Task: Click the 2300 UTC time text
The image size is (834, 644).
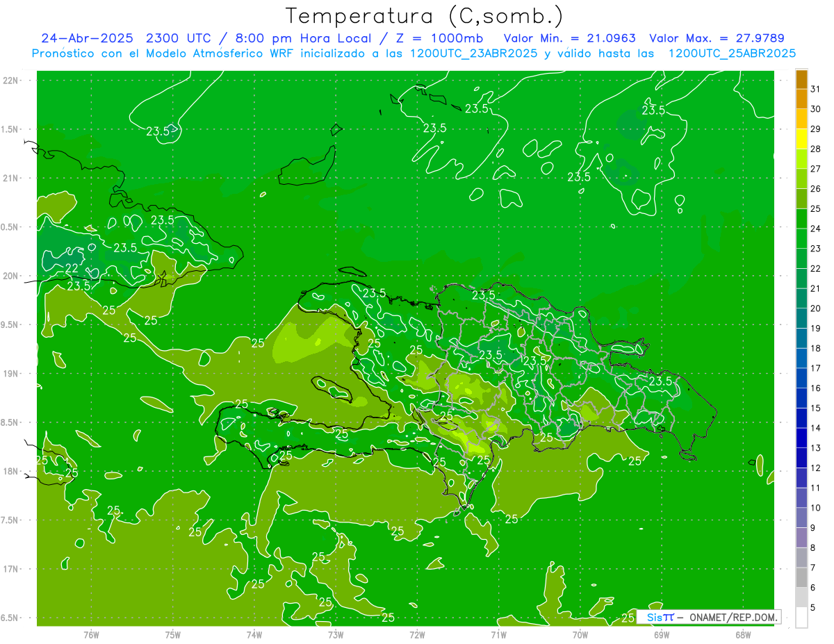Action: pos(180,38)
